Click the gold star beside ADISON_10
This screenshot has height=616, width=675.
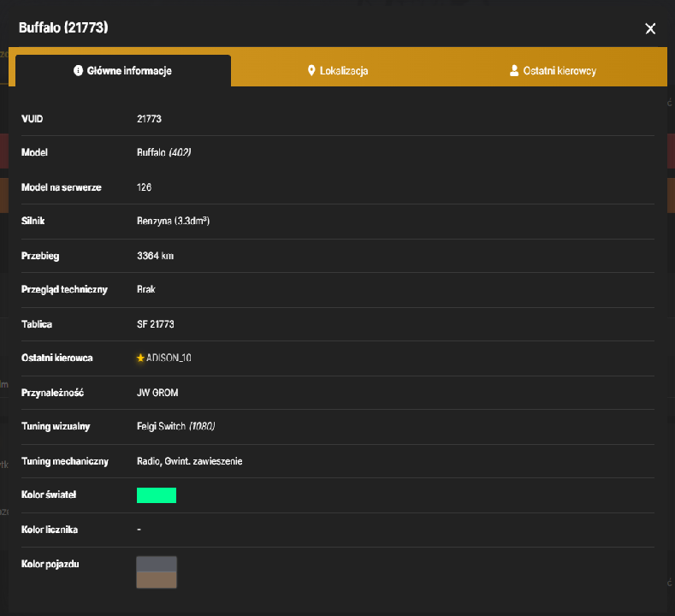(x=140, y=358)
